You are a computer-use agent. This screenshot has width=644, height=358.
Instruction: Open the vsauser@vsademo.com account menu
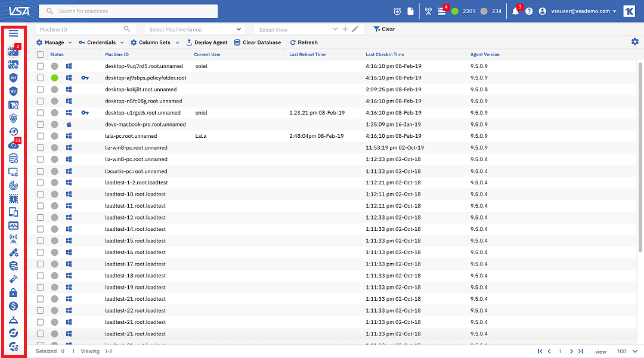coord(577,11)
